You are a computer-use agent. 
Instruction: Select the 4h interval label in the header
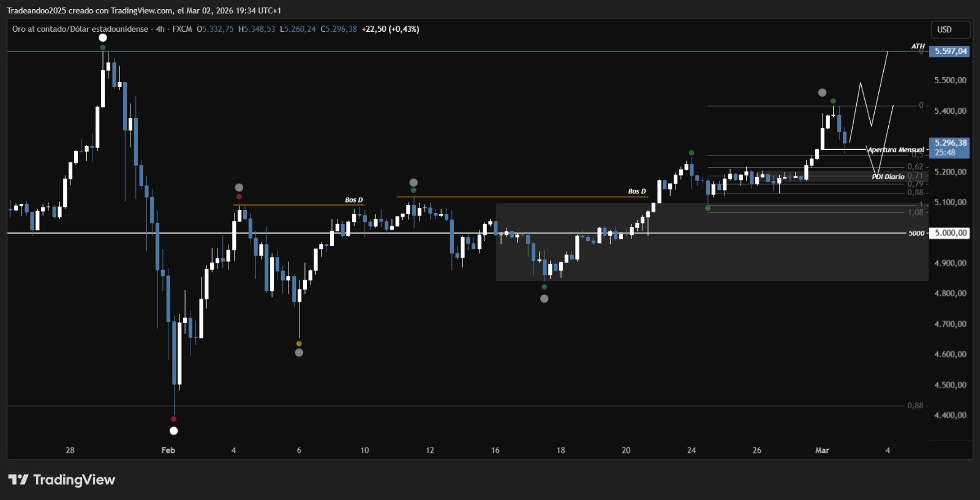click(160, 29)
